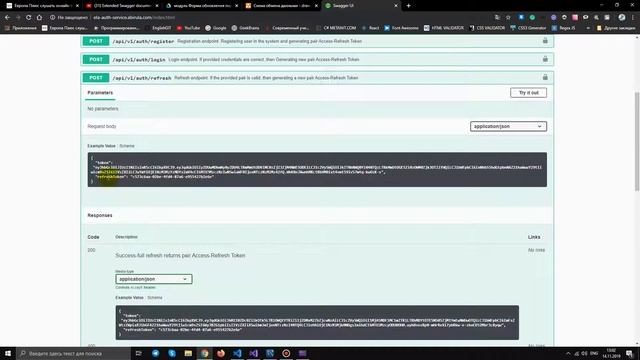Switch to the Extended Swagger YouTube tab
This screenshot has width=640, height=360.
tap(122, 6)
